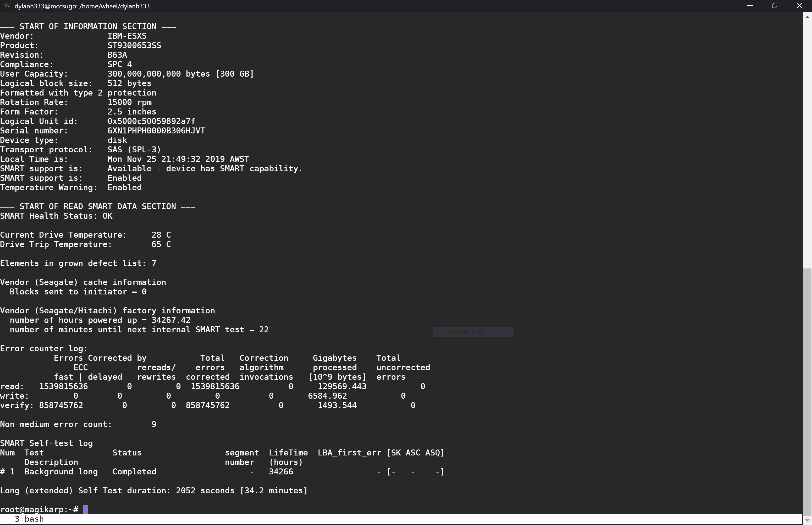Click verify fast ECC value '858745762'
Screen dimensions: 812x525
[x=61, y=405]
